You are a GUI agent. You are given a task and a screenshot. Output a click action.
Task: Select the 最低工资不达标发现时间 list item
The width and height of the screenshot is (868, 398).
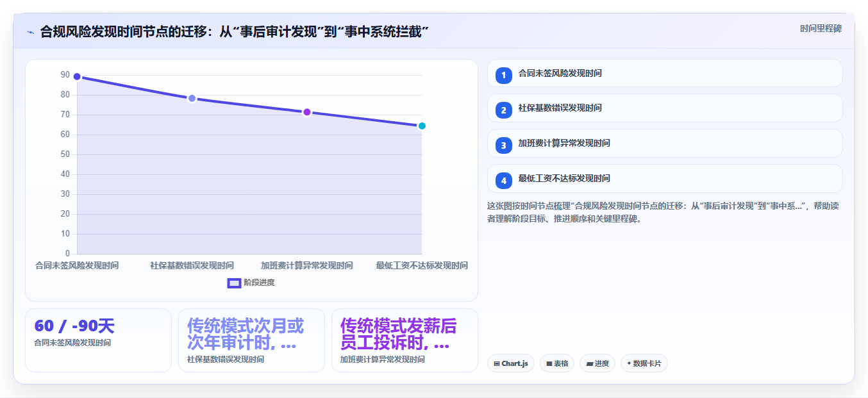pyautogui.click(x=665, y=178)
